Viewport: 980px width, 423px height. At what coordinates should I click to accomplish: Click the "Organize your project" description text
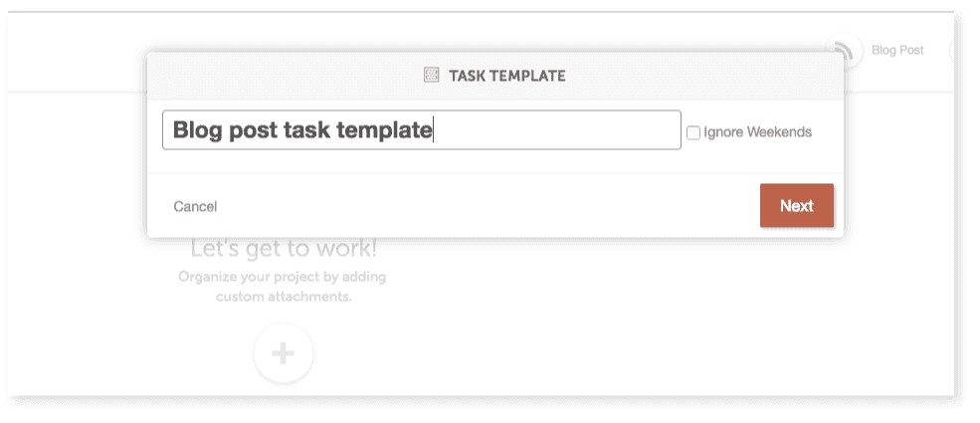[x=282, y=276]
